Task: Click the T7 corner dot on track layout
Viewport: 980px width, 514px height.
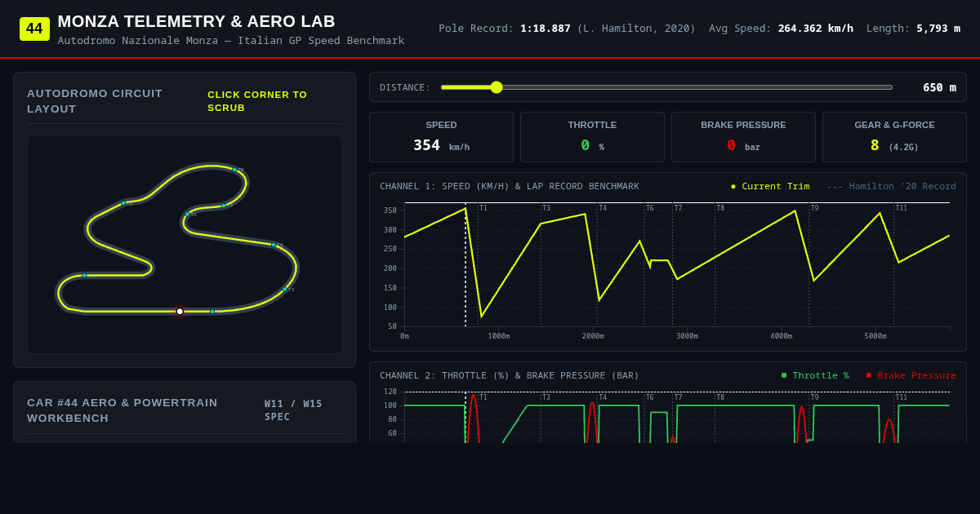Action: (223, 206)
